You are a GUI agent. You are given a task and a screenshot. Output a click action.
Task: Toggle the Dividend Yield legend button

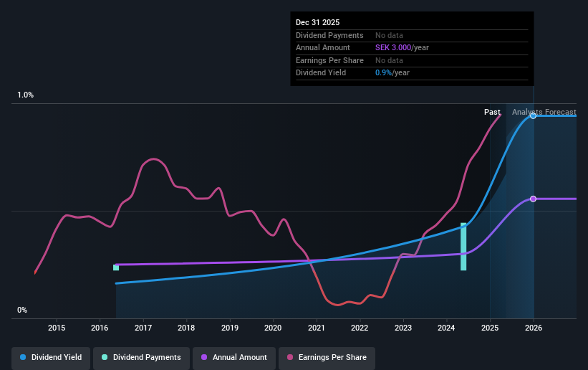pos(51,358)
